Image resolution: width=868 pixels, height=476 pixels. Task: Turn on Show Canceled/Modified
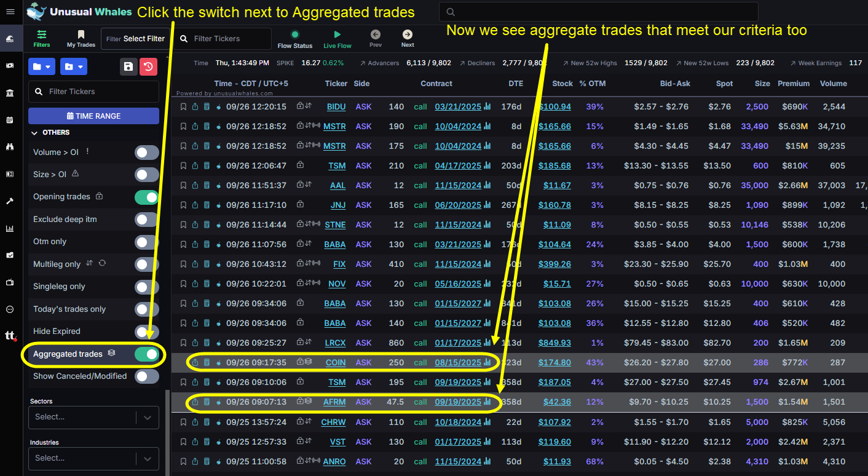tap(147, 376)
